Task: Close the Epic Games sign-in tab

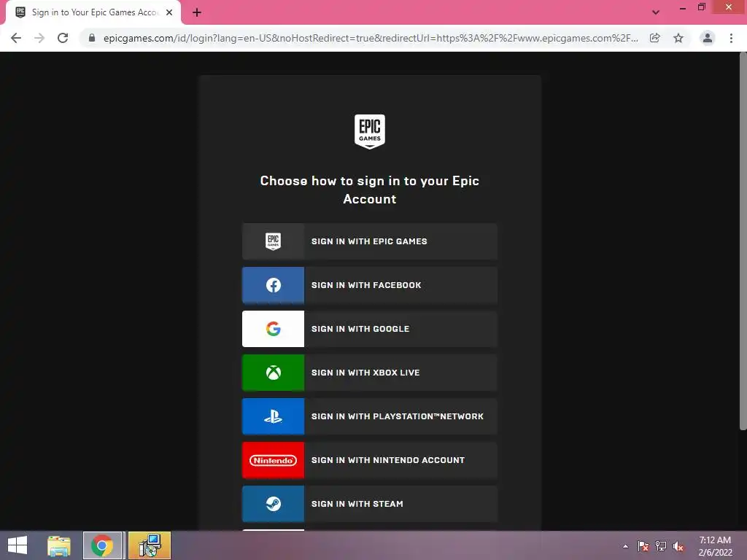Action: tap(169, 13)
